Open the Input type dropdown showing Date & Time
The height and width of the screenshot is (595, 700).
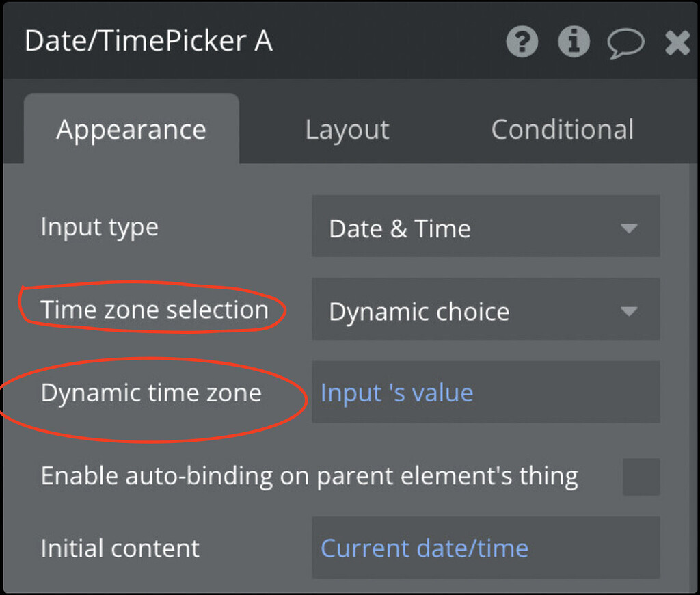pyautogui.click(x=485, y=227)
